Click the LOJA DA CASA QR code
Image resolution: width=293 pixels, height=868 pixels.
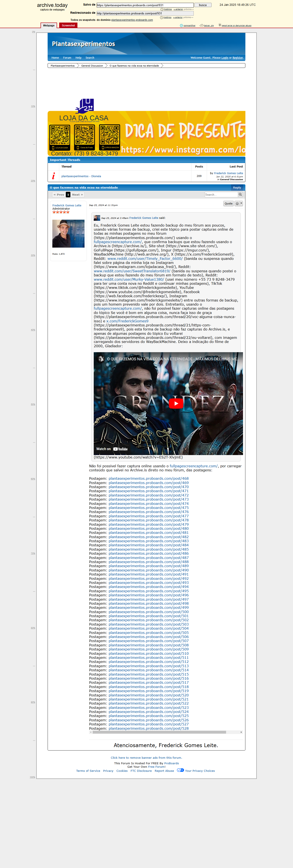point(60,137)
